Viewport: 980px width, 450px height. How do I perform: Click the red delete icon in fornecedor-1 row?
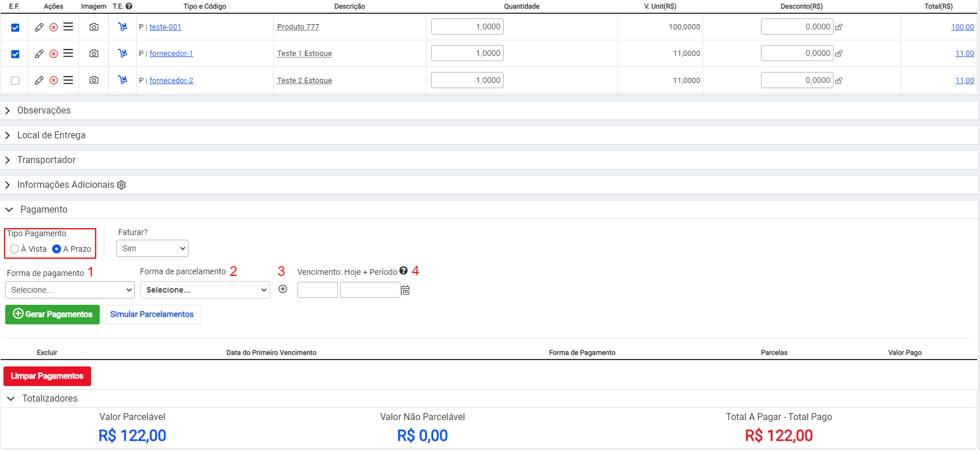point(54,54)
